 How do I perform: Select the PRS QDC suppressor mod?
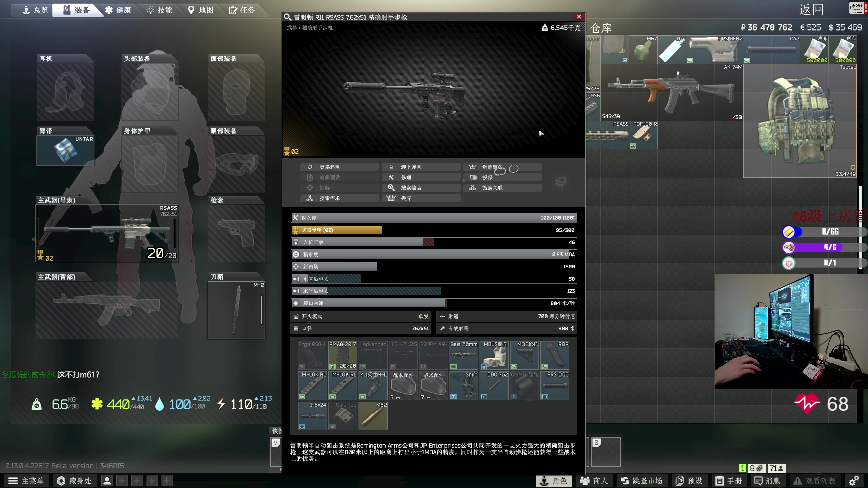555,386
